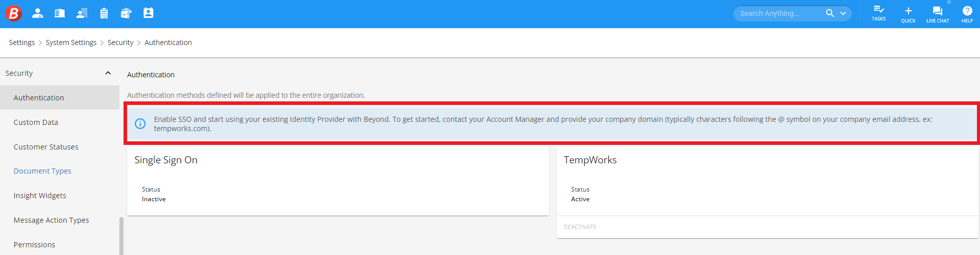Click the Authentication page heading
The image size is (980, 255).
tap(151, 75)
